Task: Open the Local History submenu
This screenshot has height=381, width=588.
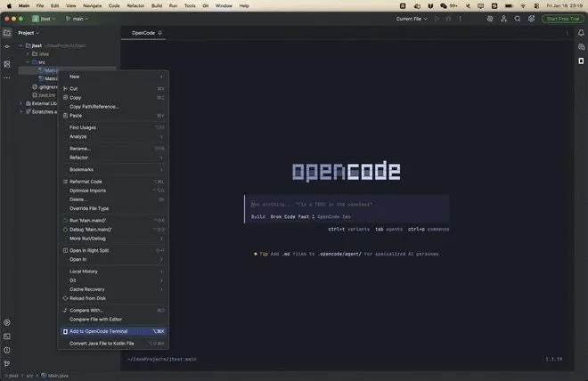Action: point(113,272)
